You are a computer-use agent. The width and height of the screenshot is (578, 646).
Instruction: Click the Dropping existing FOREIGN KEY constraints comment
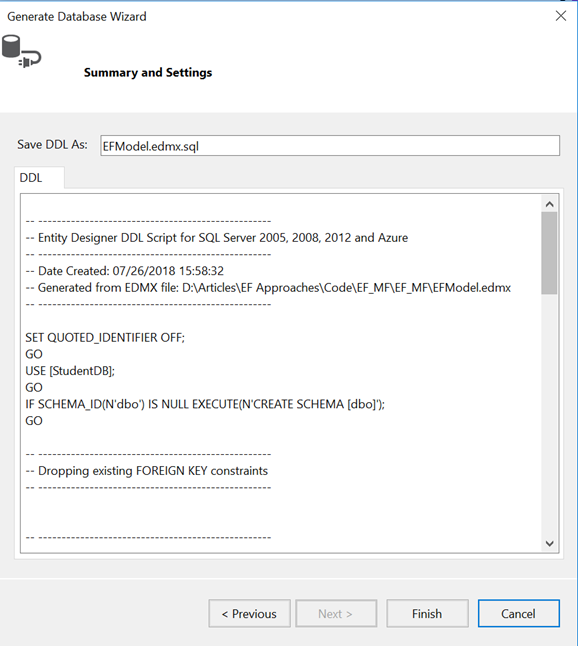pos(147,470)
